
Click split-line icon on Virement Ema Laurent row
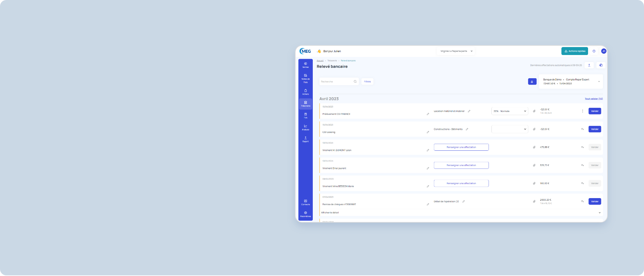[582, 165]
